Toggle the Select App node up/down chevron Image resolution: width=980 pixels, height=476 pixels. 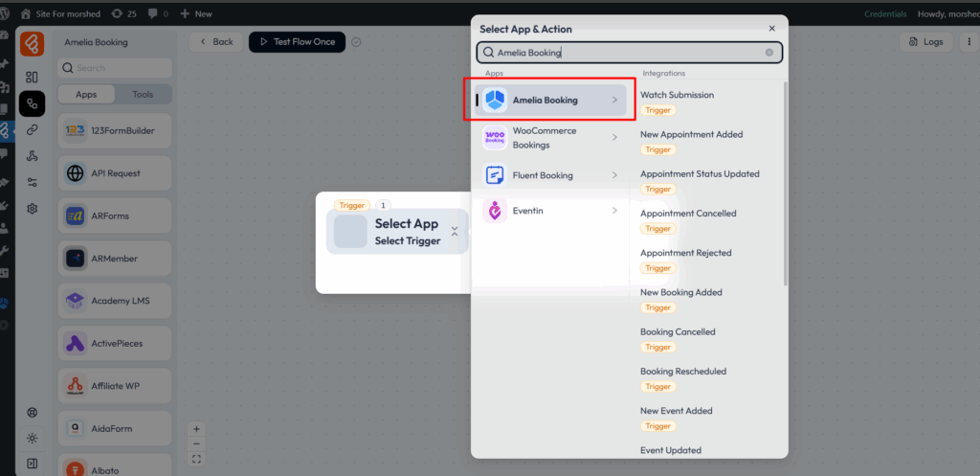coord(455,232)
